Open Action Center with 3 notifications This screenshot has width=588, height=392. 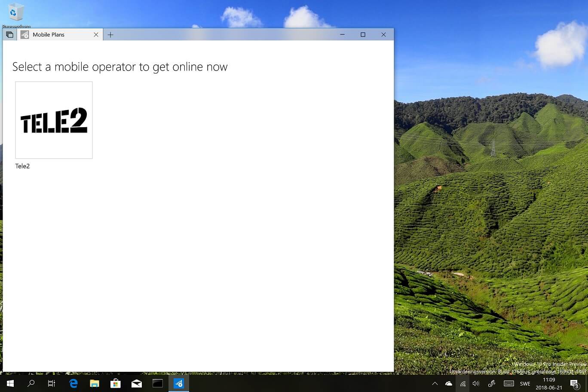[x=574, y=383]
